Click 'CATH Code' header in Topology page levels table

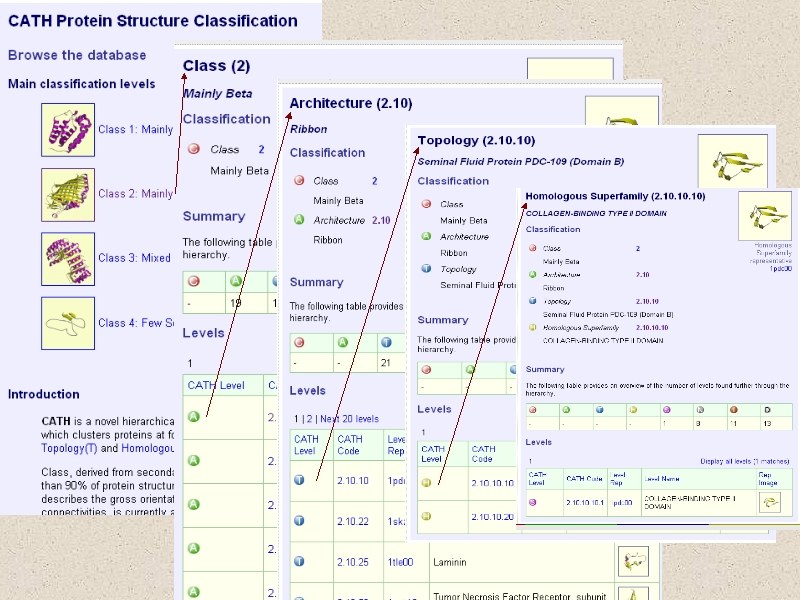(483, 454)
